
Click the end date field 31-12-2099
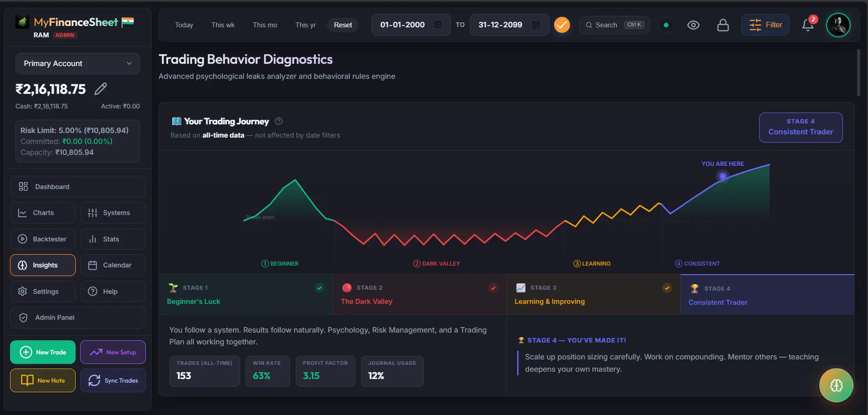click(x=509, y=25)
